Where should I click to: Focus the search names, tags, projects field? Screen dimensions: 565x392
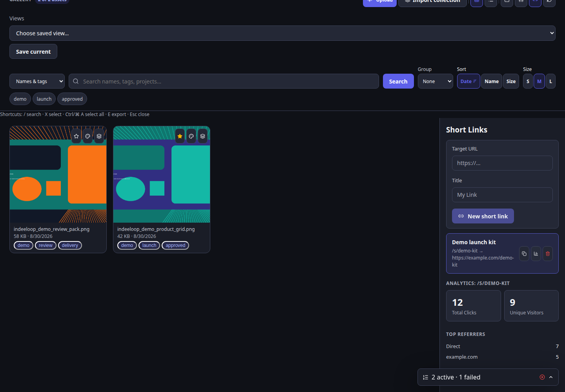pyautogui.click(x=224, y=81)
